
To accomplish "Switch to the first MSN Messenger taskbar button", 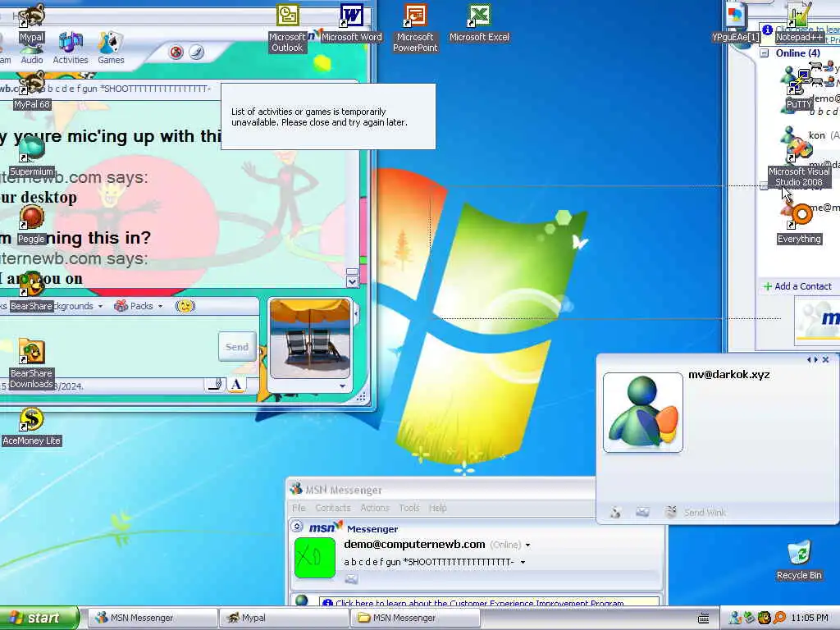I will 152,618.
